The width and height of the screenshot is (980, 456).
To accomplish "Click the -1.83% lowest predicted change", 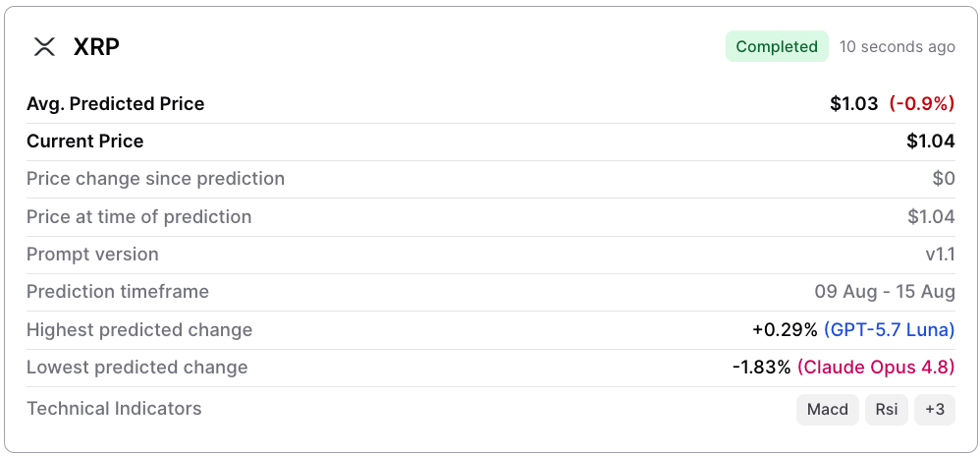I will pyautogui.click(x=762, y=368).
